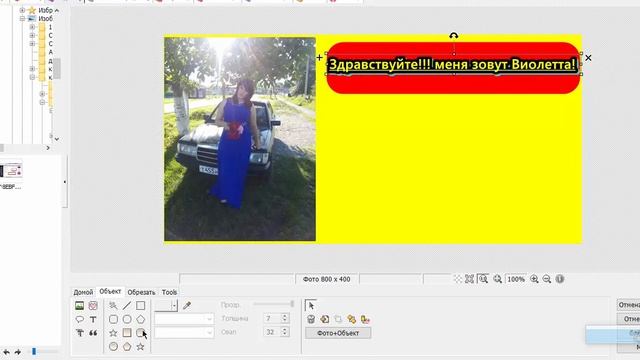Select the plain Text tool
640x360 pixels.
(x=93, y=319)
